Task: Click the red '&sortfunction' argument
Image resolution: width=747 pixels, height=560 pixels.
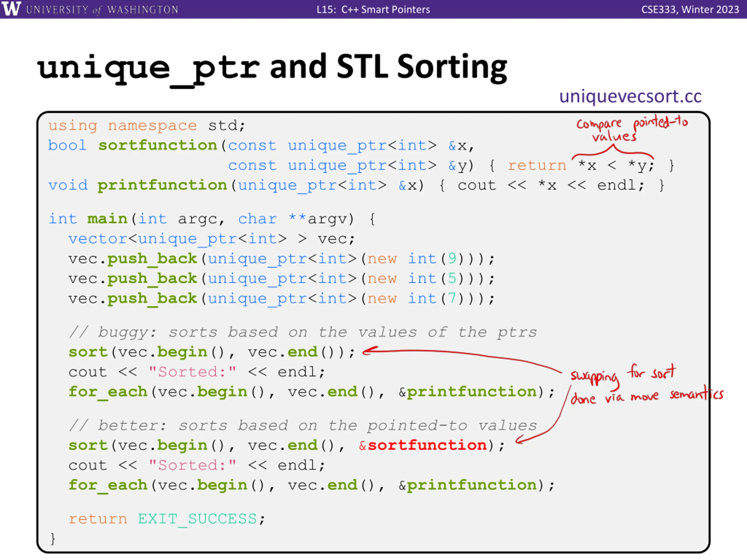Action: 423,446
